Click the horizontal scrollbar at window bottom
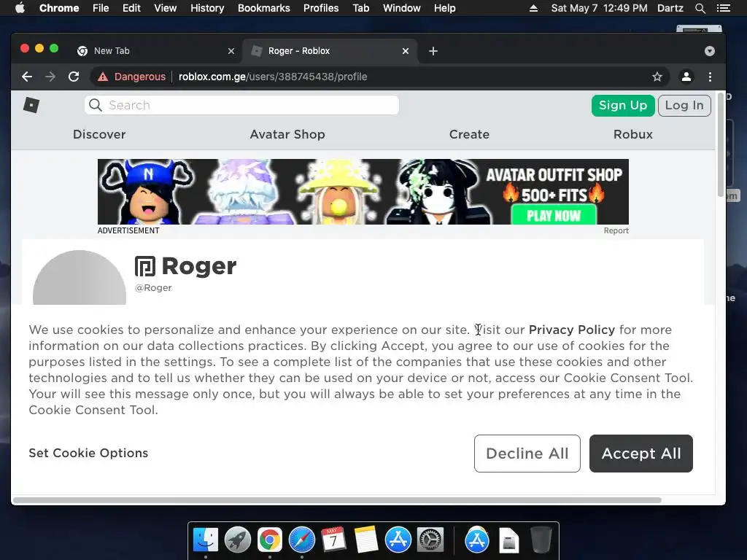This screenshot has width=747, height=560. 337,500
